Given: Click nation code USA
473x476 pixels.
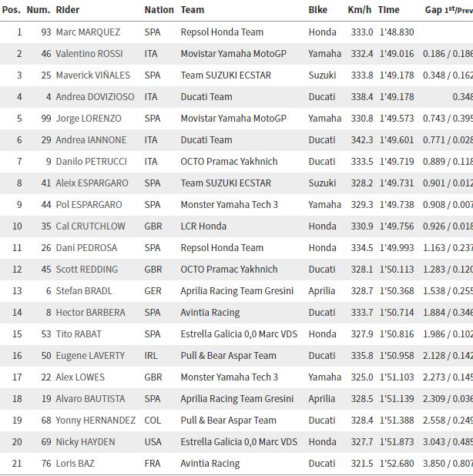Looking at the screenshot, I should 153,441.
